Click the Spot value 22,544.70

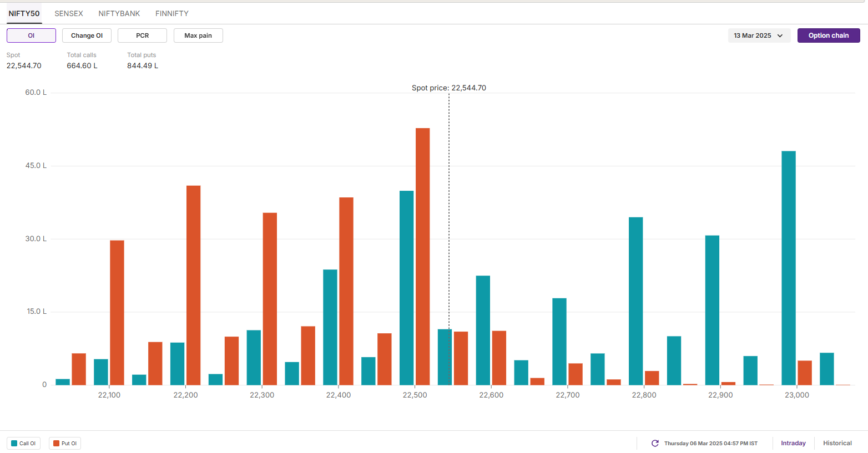pos(24,65)
